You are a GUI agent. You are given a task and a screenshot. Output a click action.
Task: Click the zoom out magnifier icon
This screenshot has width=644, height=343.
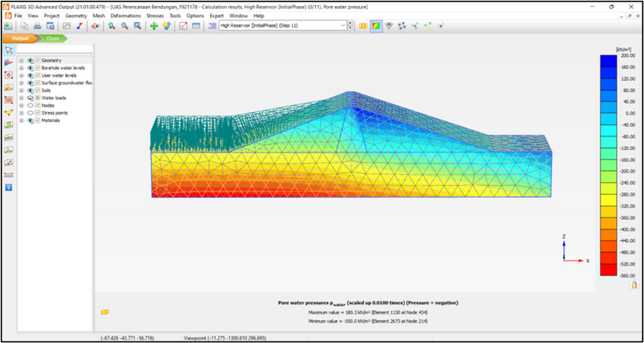pos(125,26)
